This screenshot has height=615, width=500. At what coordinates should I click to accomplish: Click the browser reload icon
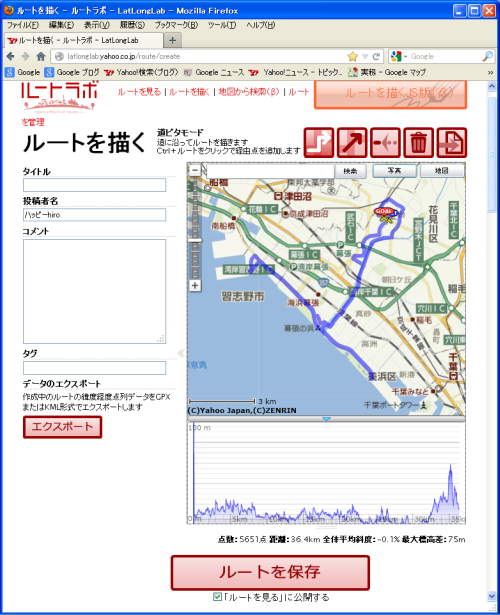(376, 56)
